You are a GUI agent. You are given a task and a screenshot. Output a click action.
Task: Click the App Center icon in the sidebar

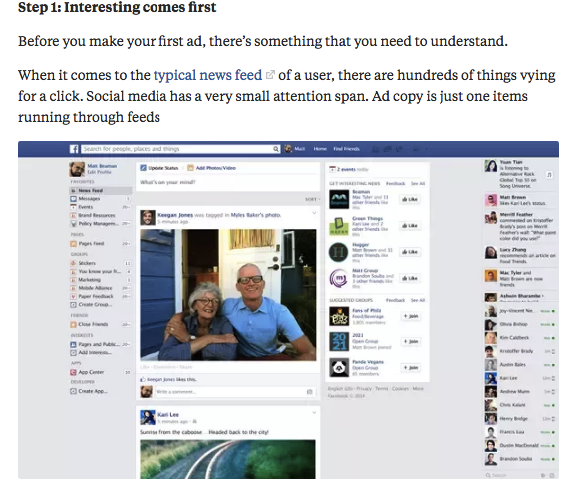click(74, 372)
